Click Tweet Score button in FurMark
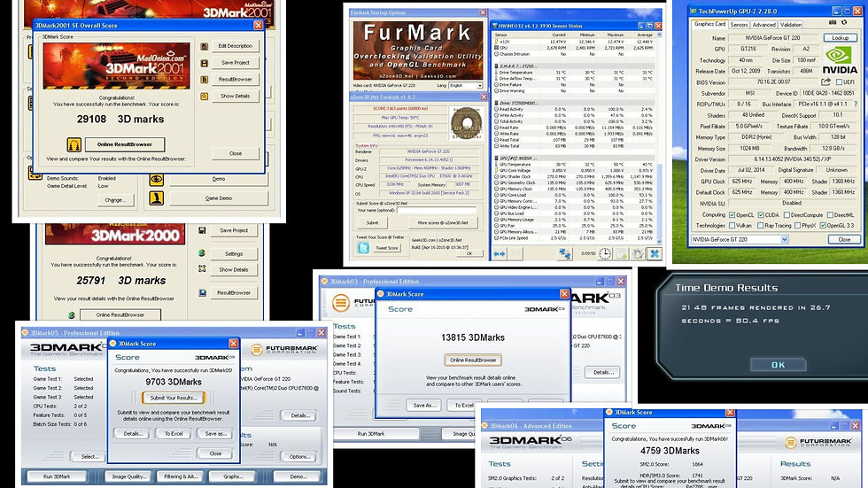Image resolution: width=868 pixels, height=488 pixels. click(x=386, y=248)
